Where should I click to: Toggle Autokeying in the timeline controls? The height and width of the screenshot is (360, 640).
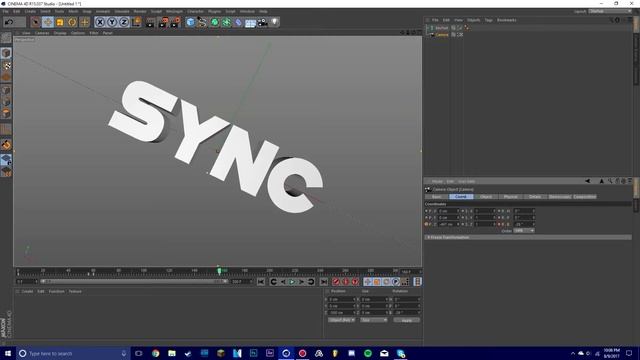(x=345, y=282)
